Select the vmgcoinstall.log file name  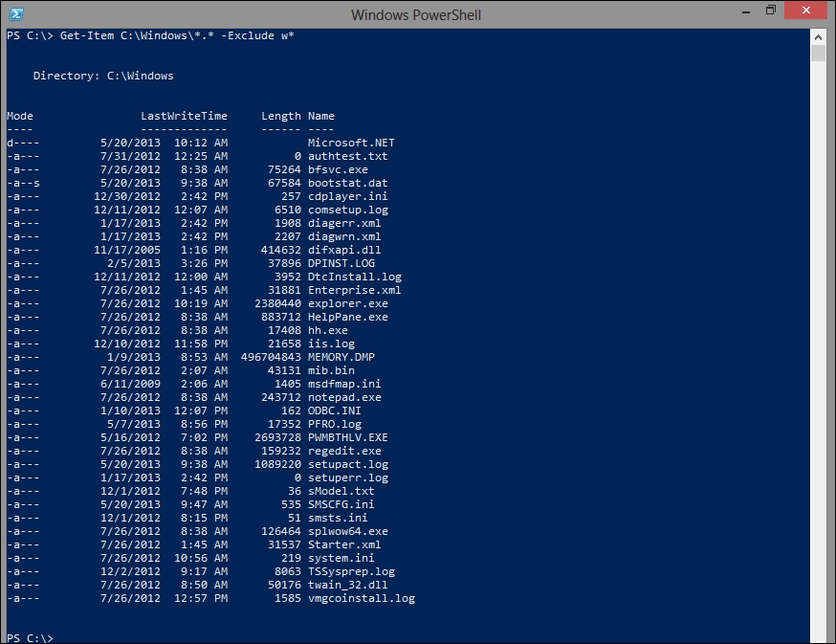coord(362,598)
